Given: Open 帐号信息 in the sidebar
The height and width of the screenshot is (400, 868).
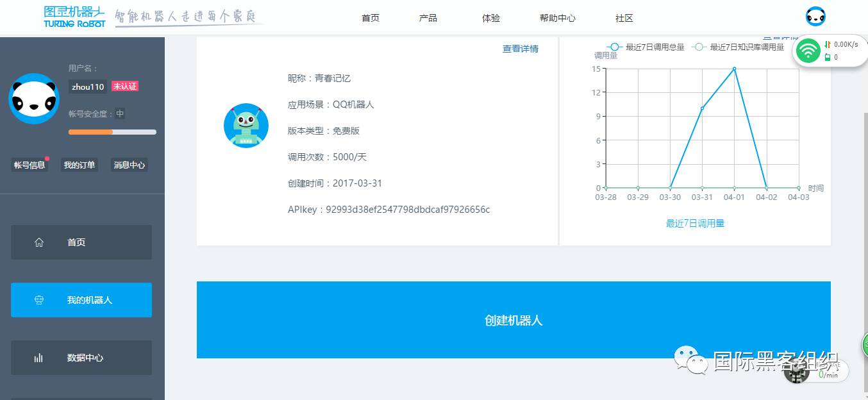Looking at the screenshot, I should point(29,165).
